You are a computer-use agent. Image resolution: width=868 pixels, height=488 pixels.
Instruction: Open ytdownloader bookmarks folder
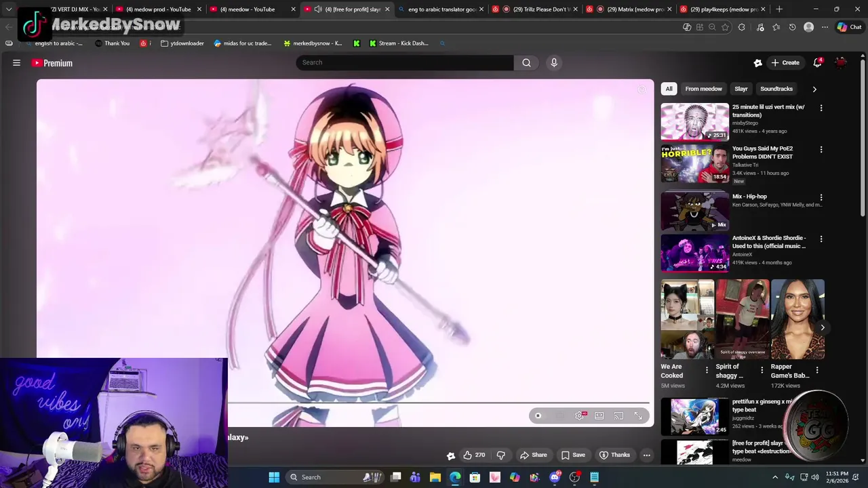pyautogui.click(x=182, y=43)
